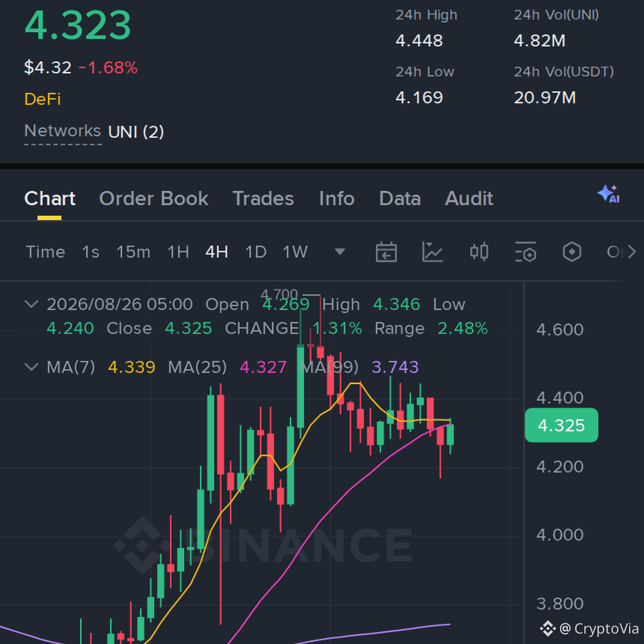Open the Data tab

[x=400, y=199]
